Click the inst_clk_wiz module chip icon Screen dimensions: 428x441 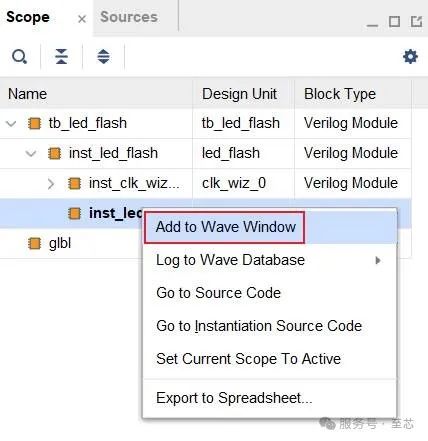pos(74,183)
